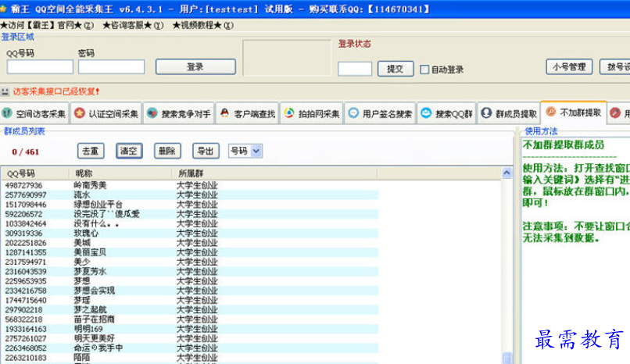
Task: Click the person icon on 群成员提取 tab
Action: click(x=486, y=113)
